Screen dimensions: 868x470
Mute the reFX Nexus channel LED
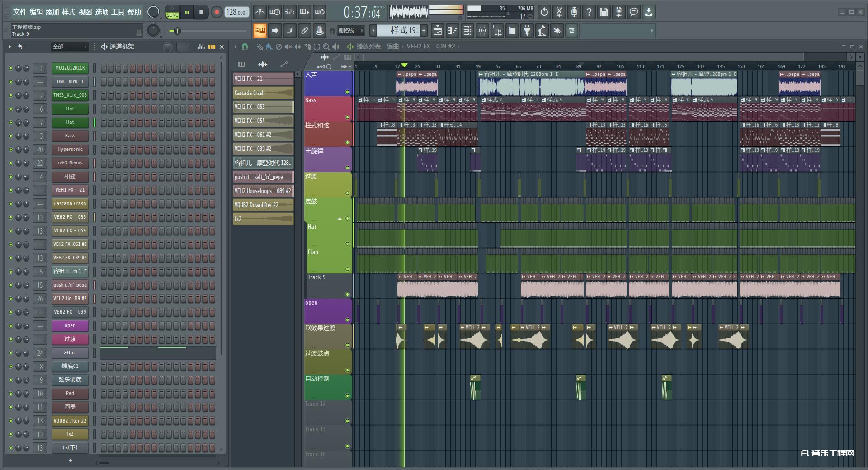(11, 163)
